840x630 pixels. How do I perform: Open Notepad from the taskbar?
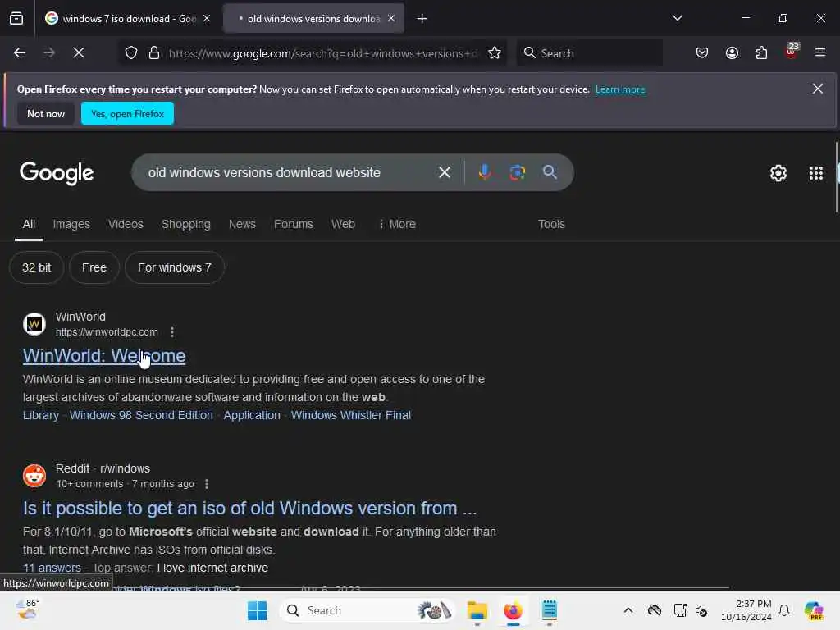pos(549,610)
